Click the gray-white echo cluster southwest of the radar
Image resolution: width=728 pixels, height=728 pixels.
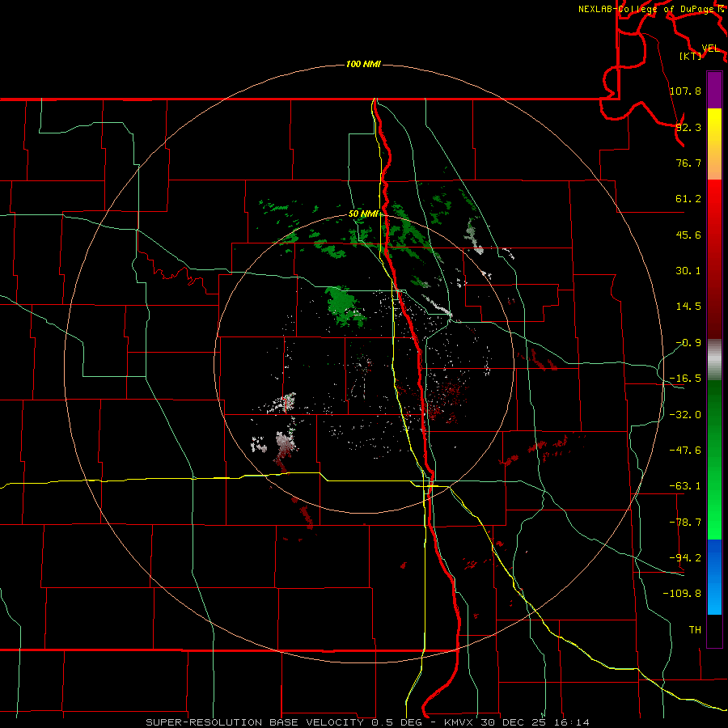[x=285, y=442]
